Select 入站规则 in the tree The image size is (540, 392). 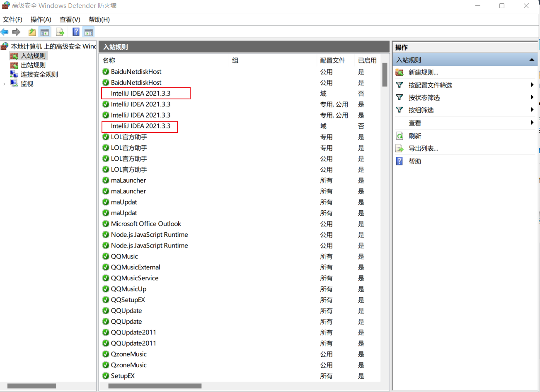34,55
